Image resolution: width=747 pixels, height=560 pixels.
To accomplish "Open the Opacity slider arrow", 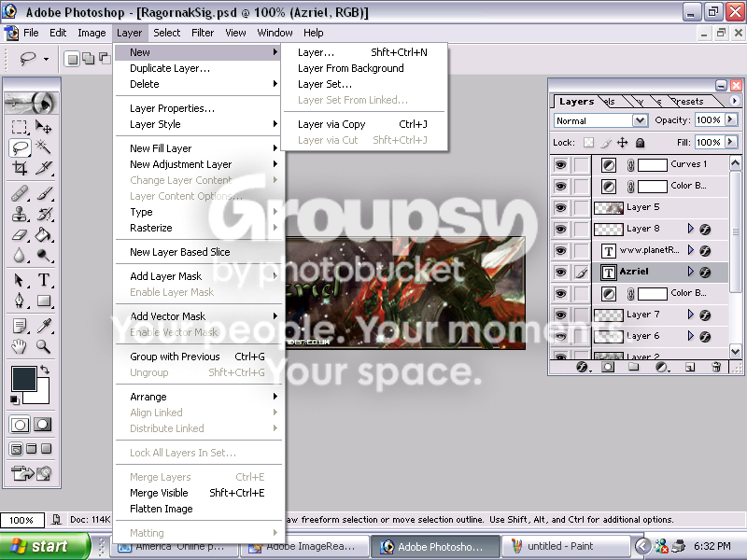I will 730,119.
